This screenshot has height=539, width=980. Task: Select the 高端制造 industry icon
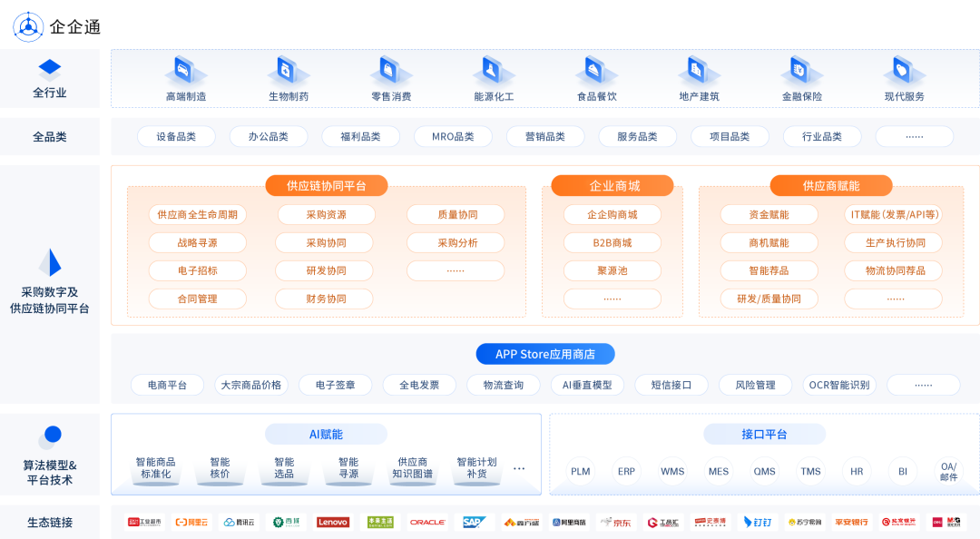185,71
